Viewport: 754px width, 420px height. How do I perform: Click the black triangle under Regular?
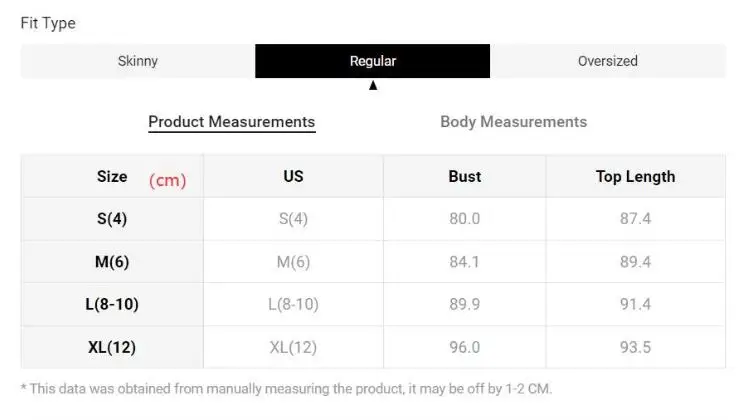click(x=373, y=86)
